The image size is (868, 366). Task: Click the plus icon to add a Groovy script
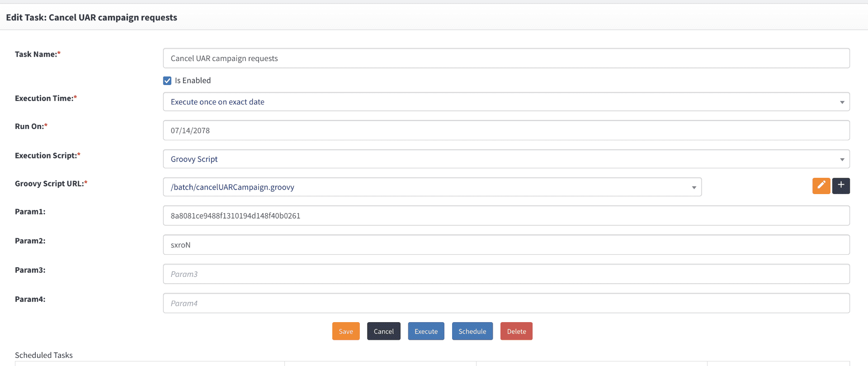[x=841, y=185]
